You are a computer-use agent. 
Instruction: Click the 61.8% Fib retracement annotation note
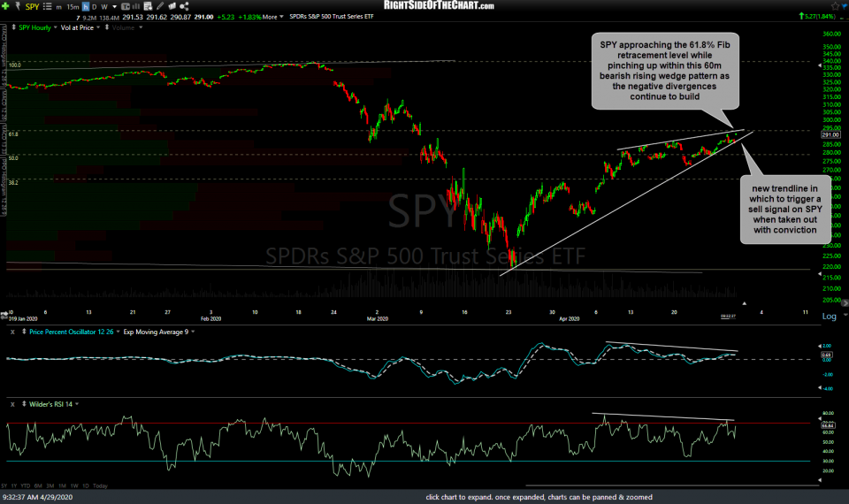[x=665, y=71]
